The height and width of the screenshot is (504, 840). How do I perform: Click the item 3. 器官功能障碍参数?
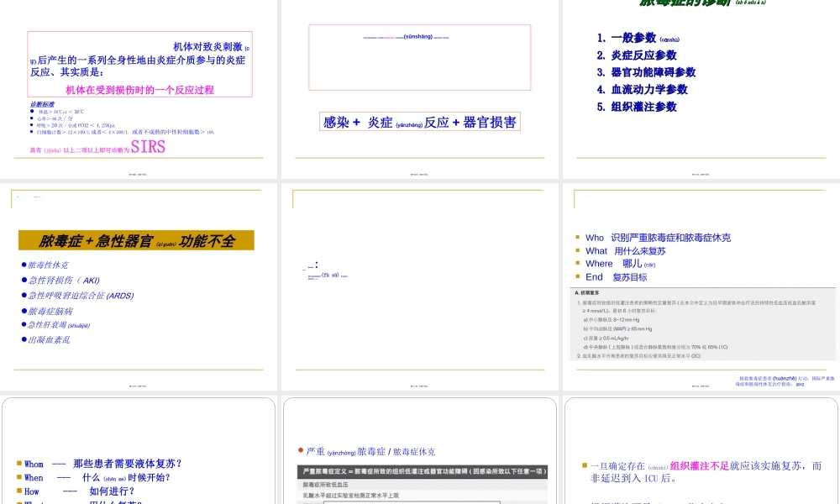(646, 72)
